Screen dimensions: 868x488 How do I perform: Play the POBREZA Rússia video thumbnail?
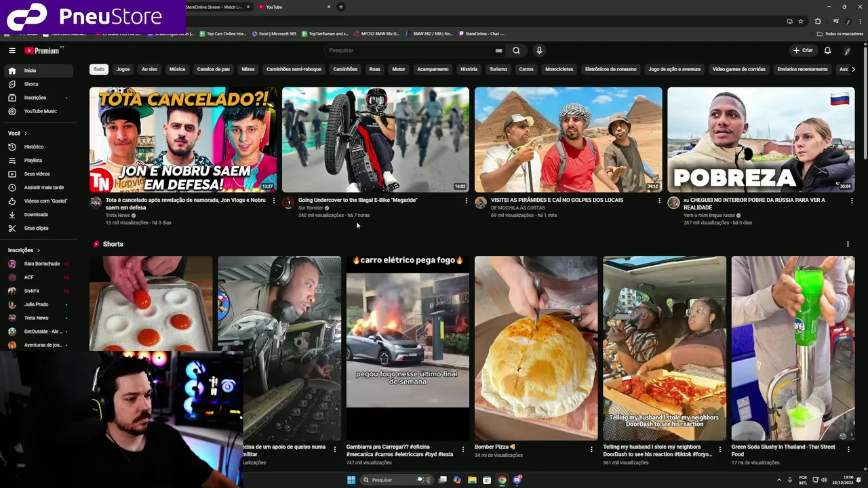point(761,140)
